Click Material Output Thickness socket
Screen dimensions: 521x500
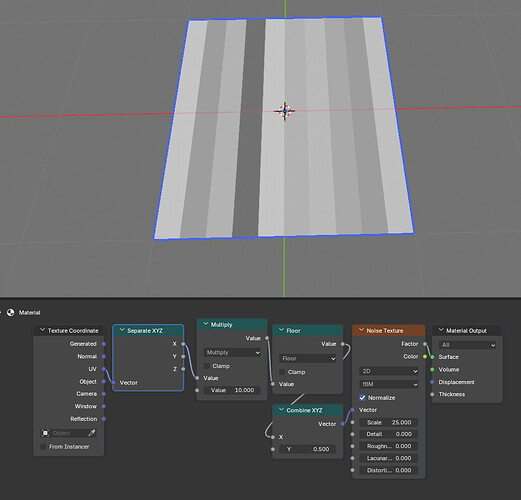(432, 394)
